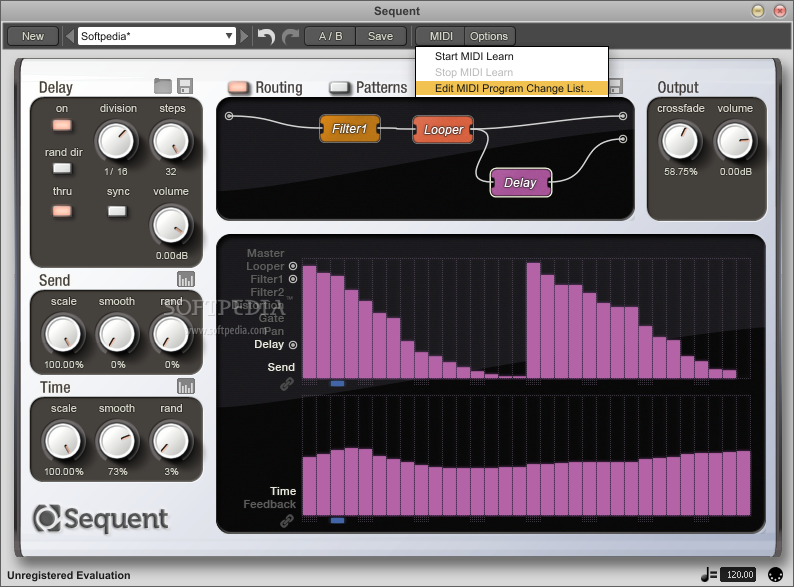Viewport: 794px width, 587px height.
Task: Open the Options menu
Action: (x=489, y=36)
